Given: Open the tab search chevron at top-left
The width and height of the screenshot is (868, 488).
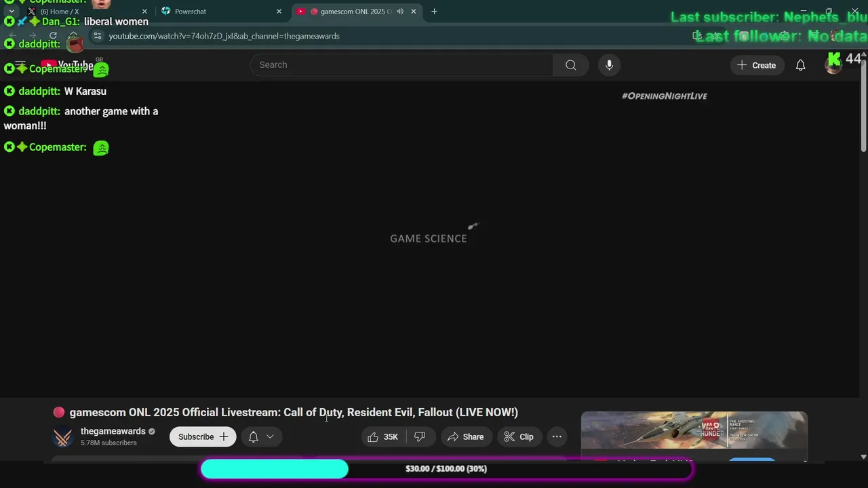Looking at the screenshot, I should [12, 12].
